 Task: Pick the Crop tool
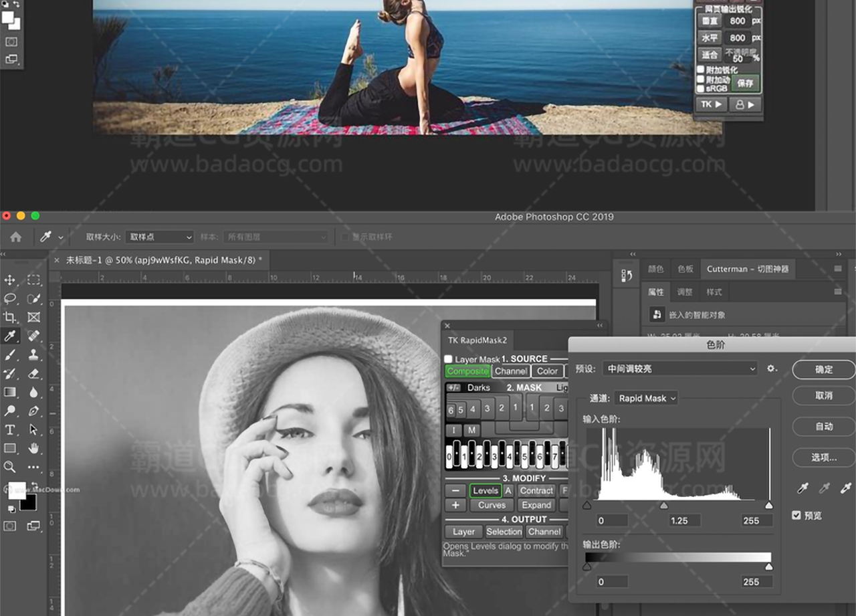pos(10,317)
